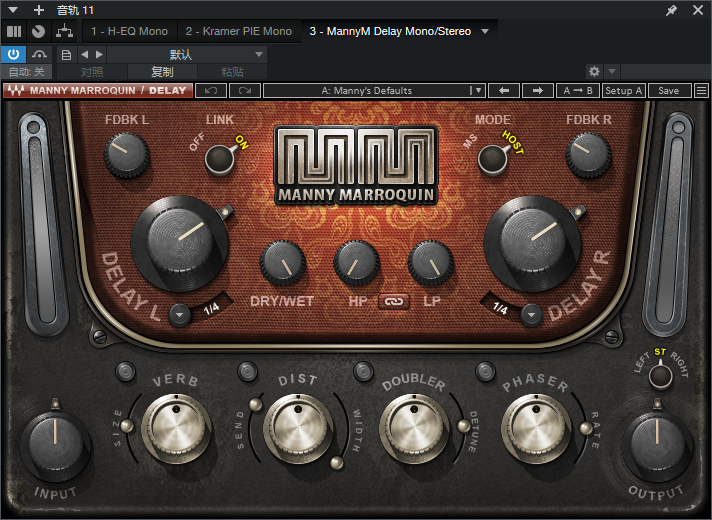Image resolution: width=712 pixels, height=520 pixels.
Task: Toggle Setup A button
Action: click(x=623, y=90)
